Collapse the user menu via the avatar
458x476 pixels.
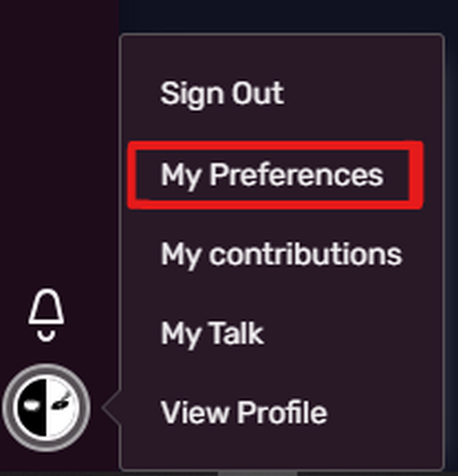click(x=46, y=408)
